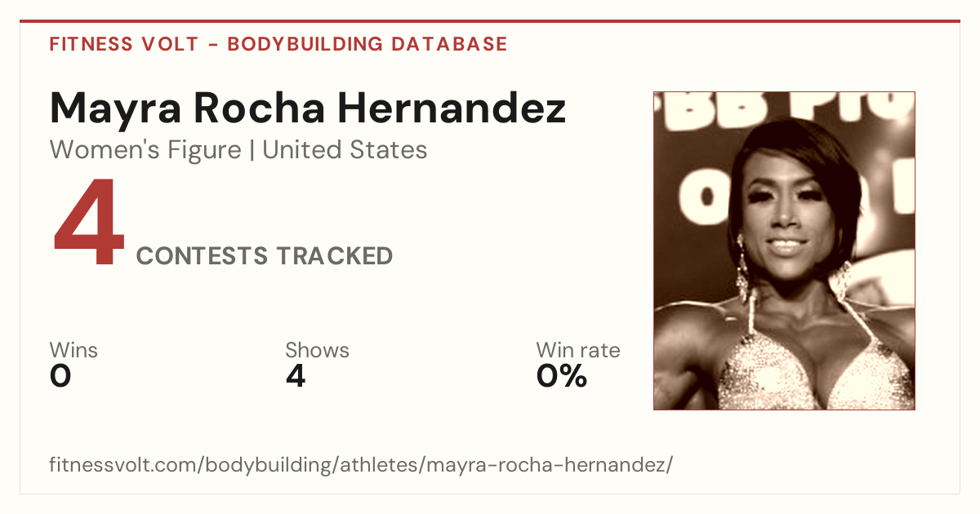Click the Women's Figure division text

(145, 150)
